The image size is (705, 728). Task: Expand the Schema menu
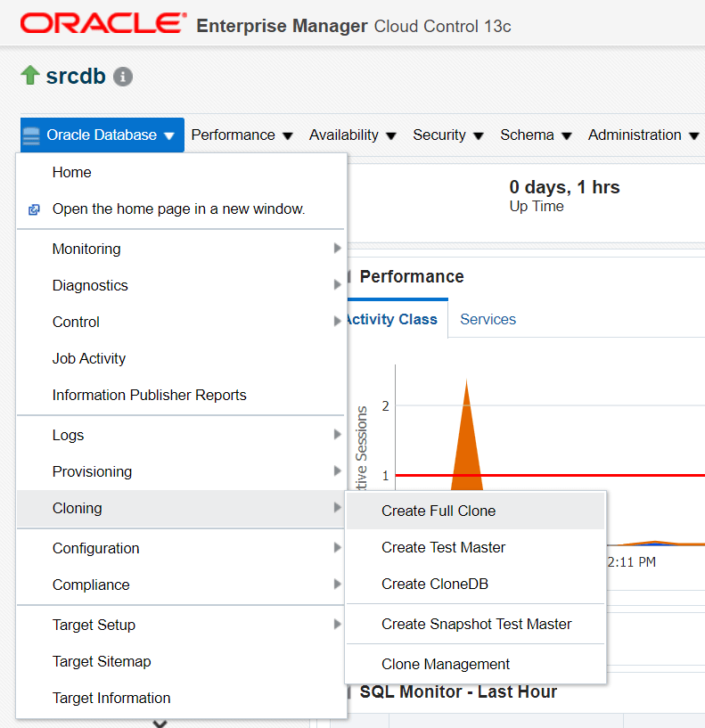point(535,135)
